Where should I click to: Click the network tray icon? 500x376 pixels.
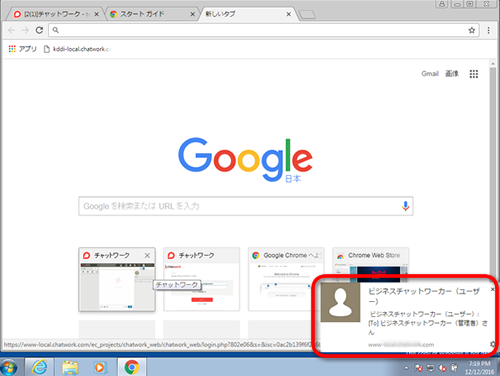click(x=431, y=368)
